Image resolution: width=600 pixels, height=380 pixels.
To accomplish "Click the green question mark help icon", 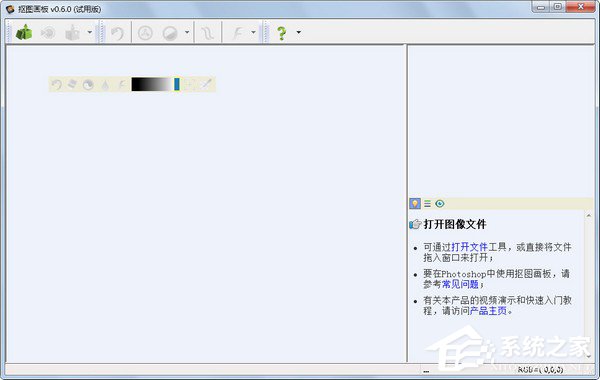I will pyautogui.click(x=282, y=33).
